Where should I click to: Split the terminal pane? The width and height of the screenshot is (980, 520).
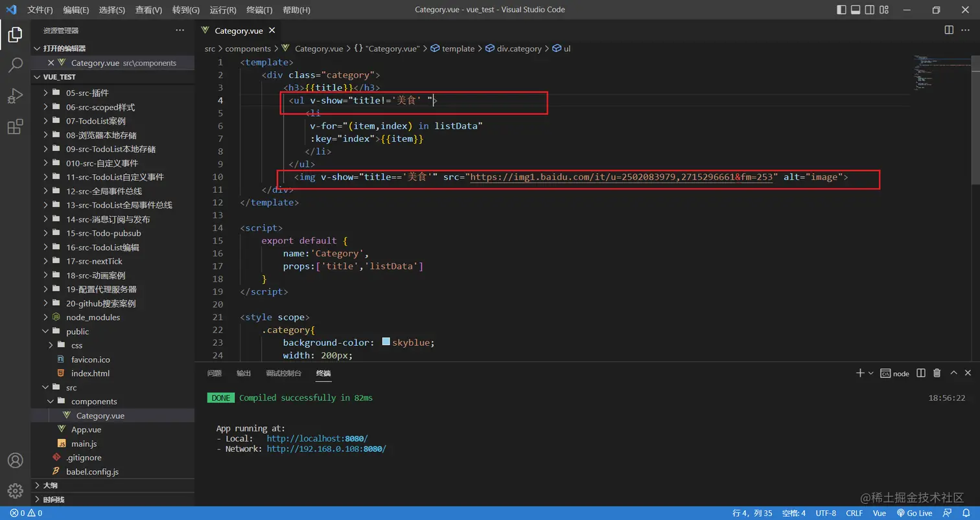(920, 373)
